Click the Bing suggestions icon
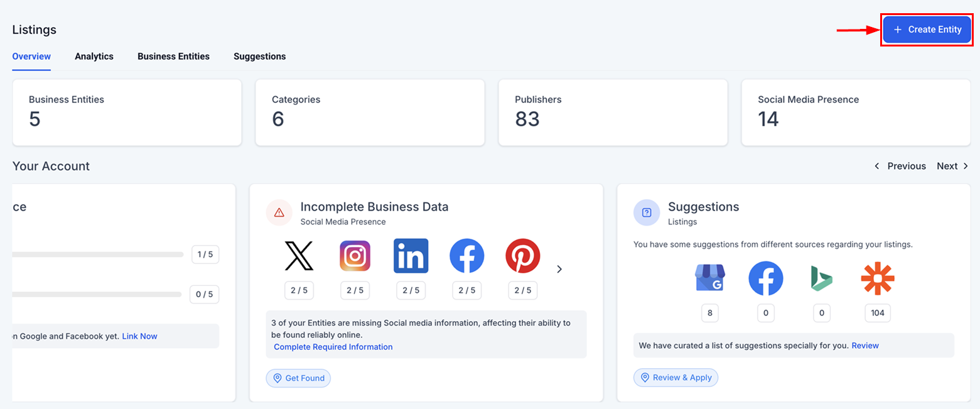The width and height of the screenshot is (980, 409). (821, 278)
